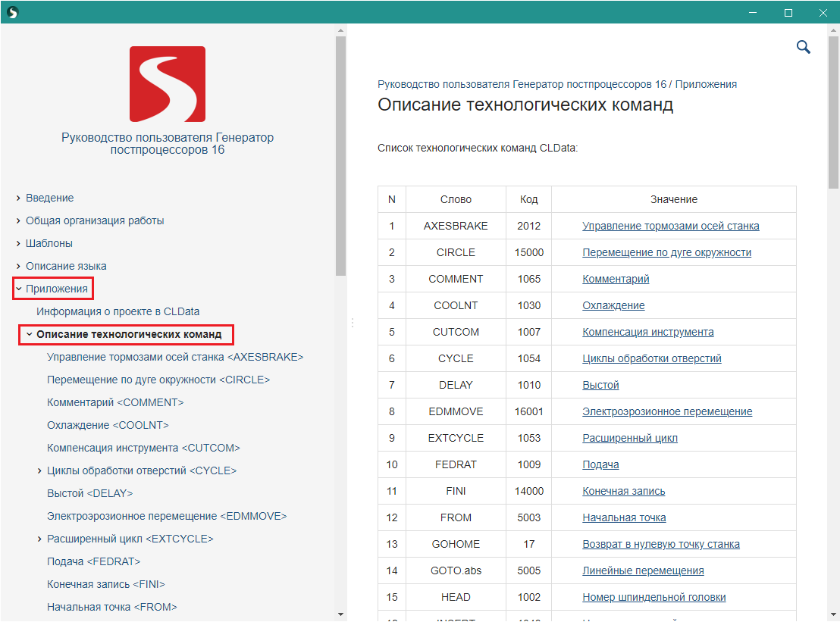840x622 pixels.
Task: Click the pane splitter handle
Action: 352,323
